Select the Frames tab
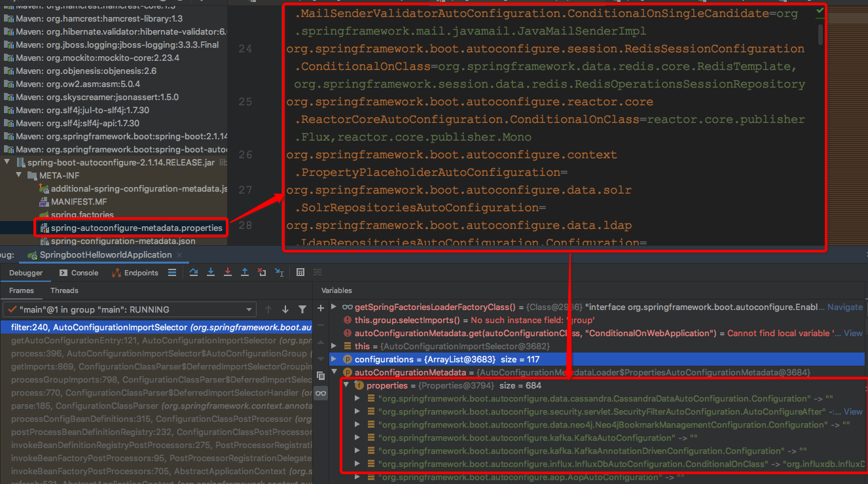 (21, 290)
